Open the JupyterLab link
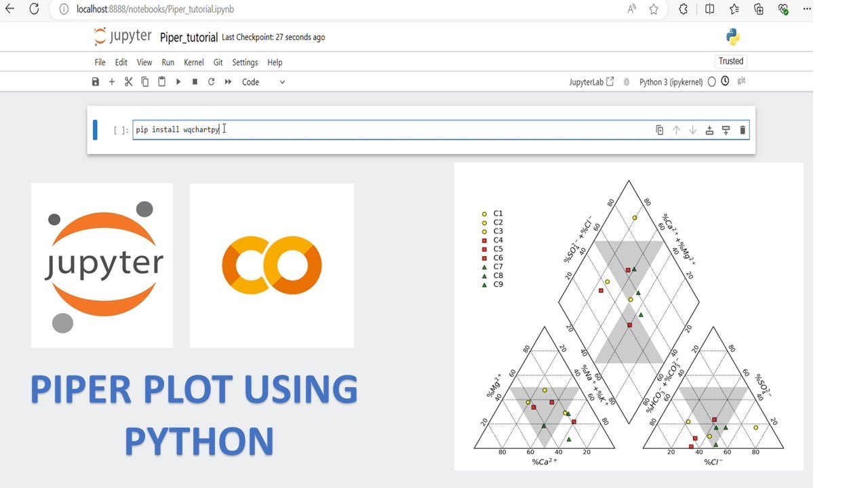Image resolution: width=868 pixels, height=488 pixels. tap(591, 82)
